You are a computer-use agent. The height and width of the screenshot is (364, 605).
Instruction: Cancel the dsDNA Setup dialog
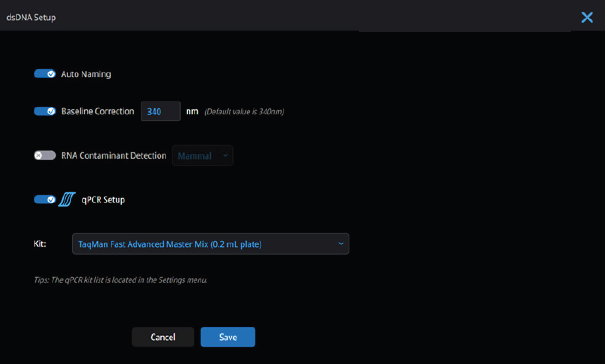tap(163, 337)
